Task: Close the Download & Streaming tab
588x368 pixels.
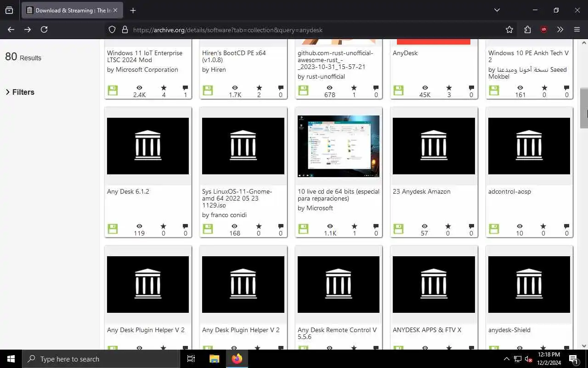Action: pyautogui.click(x=115, y=10)
